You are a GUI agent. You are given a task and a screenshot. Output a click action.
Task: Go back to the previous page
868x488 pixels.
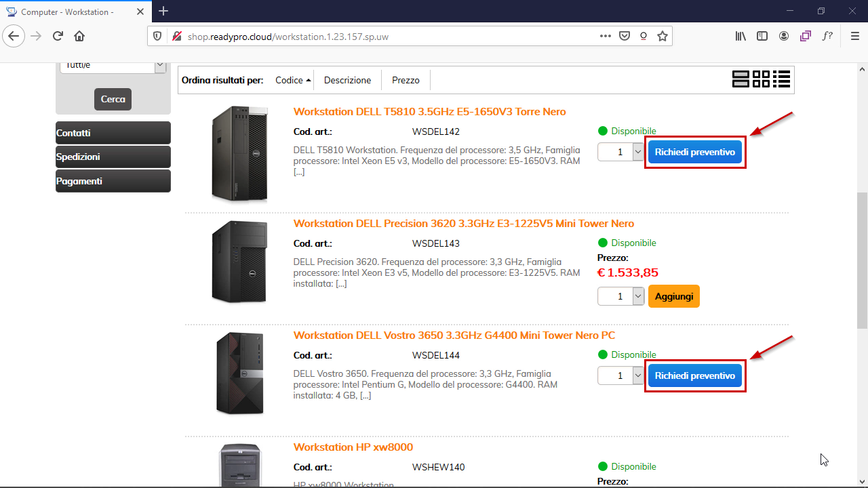[x=14, y=36]
